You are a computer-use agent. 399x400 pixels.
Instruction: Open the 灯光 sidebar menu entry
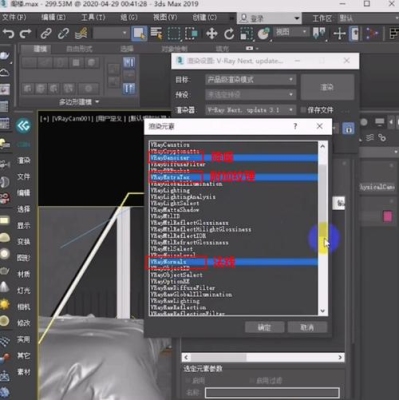24,290
